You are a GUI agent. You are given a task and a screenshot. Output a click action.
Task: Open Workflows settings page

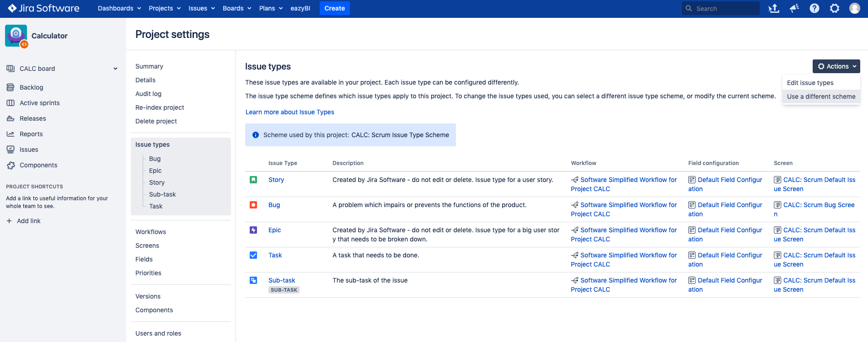pyautogui.click(x=150, y=232)
